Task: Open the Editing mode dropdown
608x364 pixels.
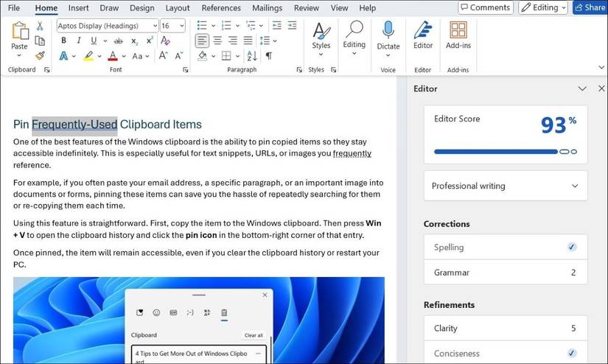Action: point(543,7)
